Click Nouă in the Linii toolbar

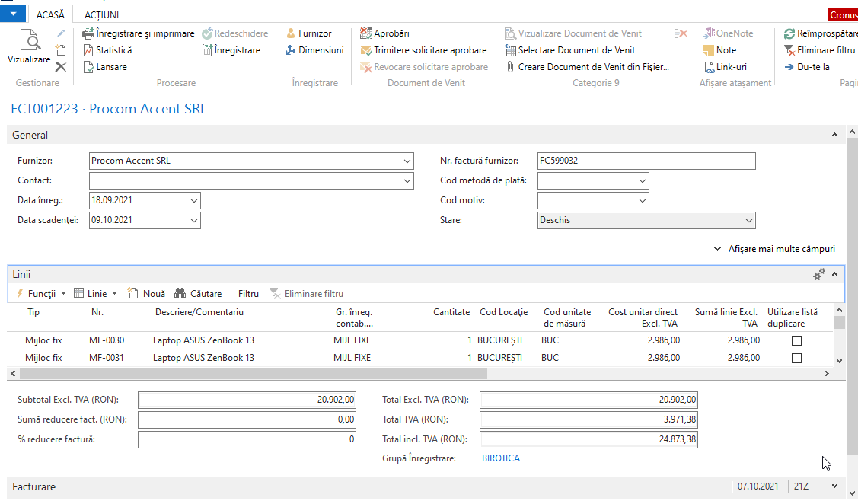(146, 294)
